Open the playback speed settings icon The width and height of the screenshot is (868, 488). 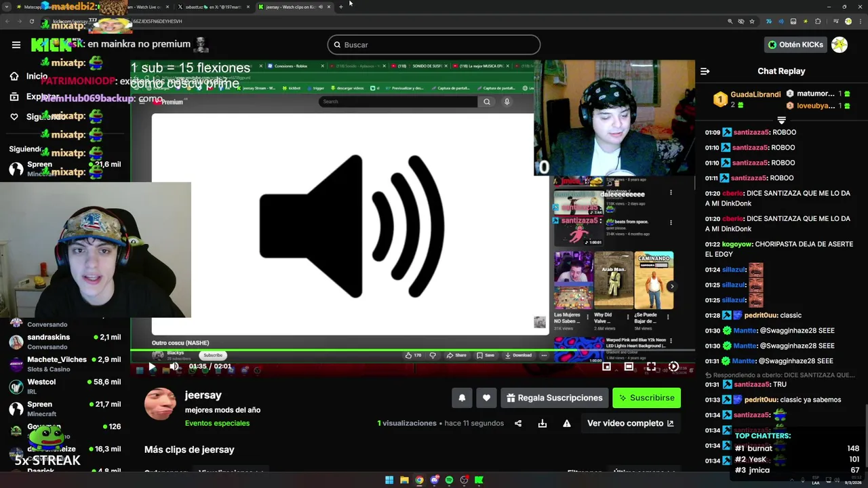click(673, 367)
